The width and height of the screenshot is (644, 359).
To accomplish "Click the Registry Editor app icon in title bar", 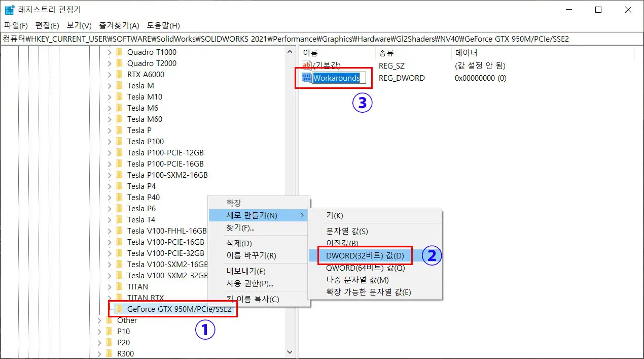I will 10,10.
